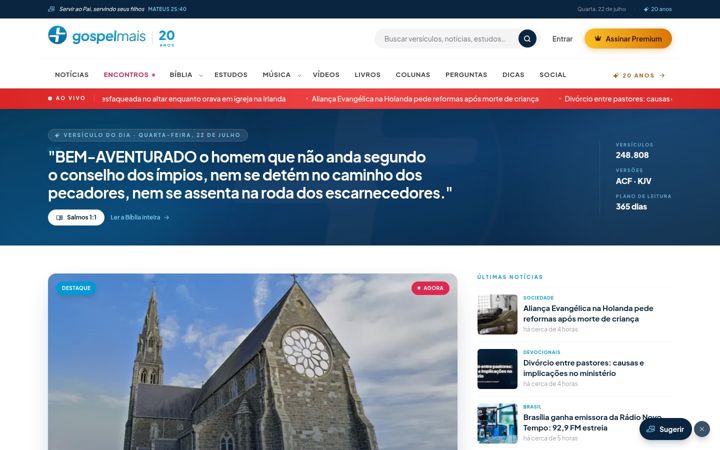Open the Colunas menu item
Image resolution: width=720 pixels, height=450 pixels.
tap(413, 74)
